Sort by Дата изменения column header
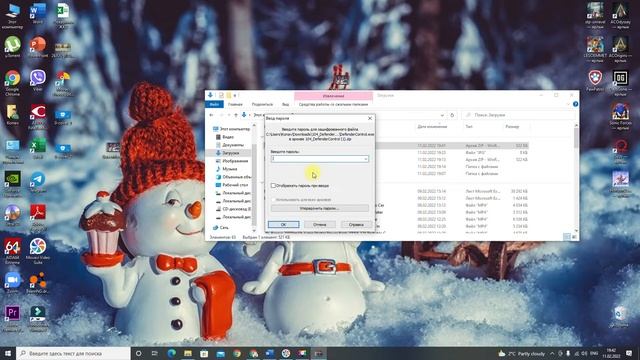The image size is (640, 360). click(432, 127)
